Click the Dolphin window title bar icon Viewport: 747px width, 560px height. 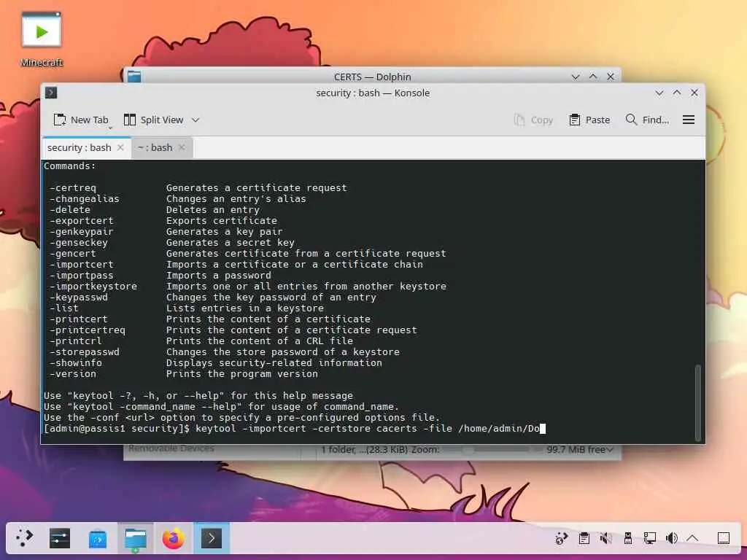tap(134, 76)
